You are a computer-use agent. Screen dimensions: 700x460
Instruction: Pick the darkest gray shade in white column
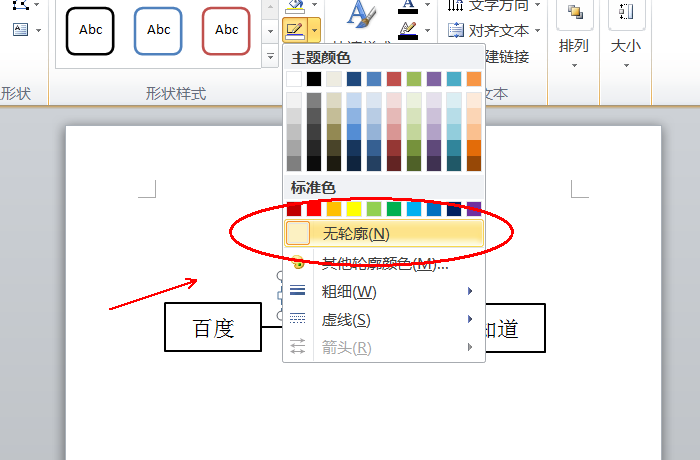click(x=294, y=163)
